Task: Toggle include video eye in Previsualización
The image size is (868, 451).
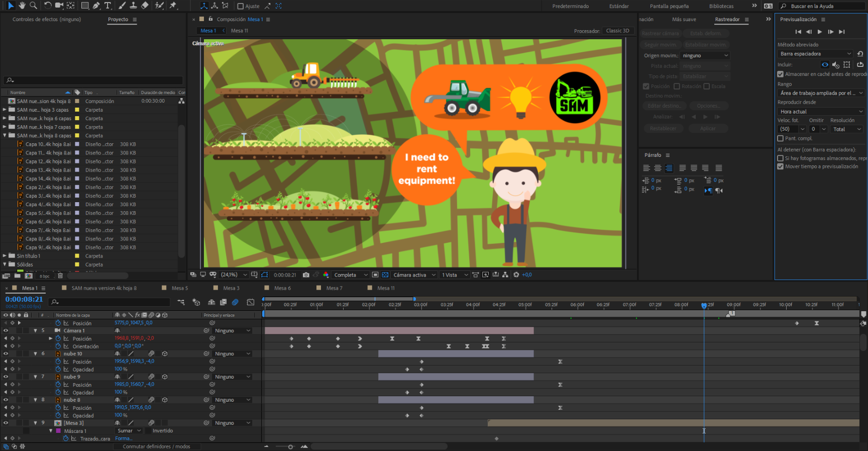Action: pyautogui.click(x=825, y=64)
